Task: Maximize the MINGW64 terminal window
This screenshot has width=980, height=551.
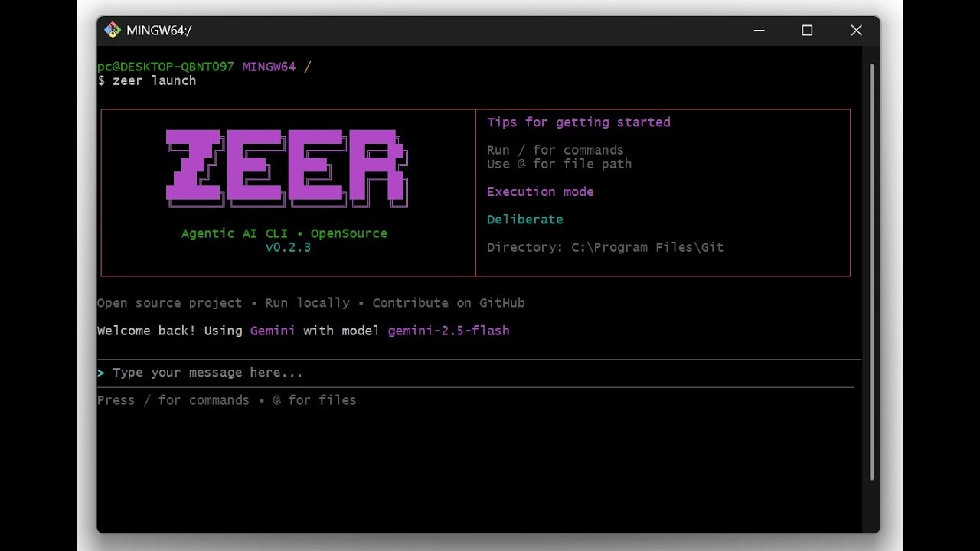Action: pyautogui.click(x=807, y=31)
